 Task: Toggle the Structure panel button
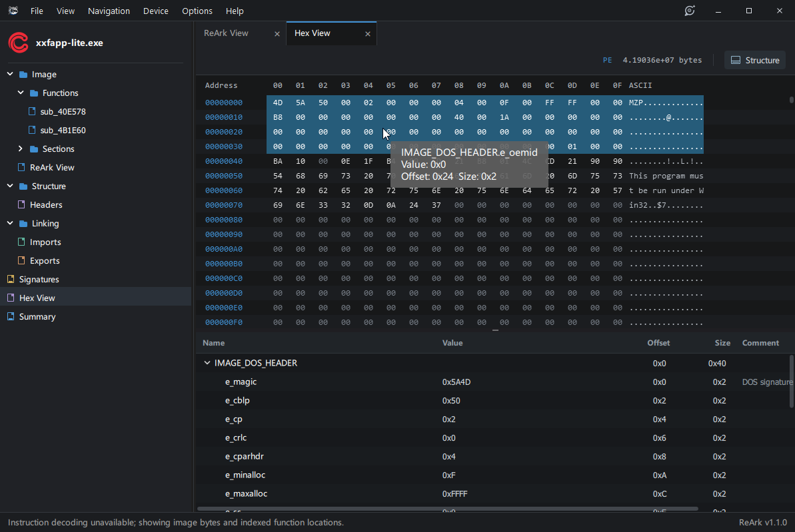(x=755, y=61)
